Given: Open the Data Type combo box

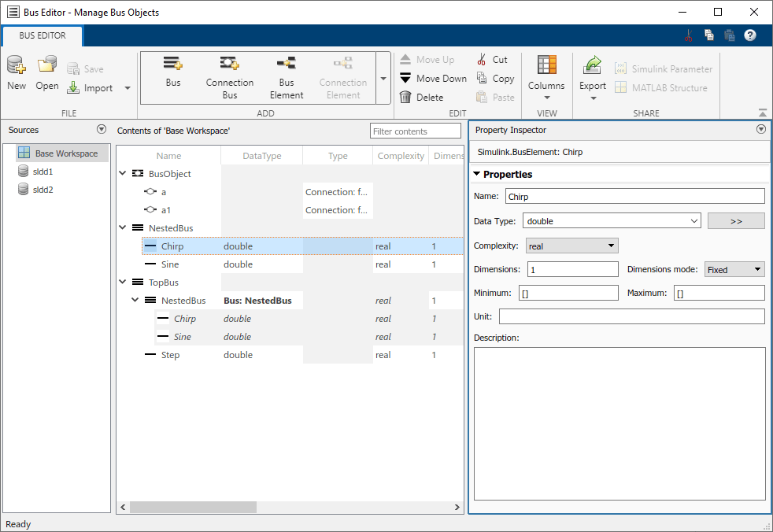Looking at the screenshot, I should point(612,221).
